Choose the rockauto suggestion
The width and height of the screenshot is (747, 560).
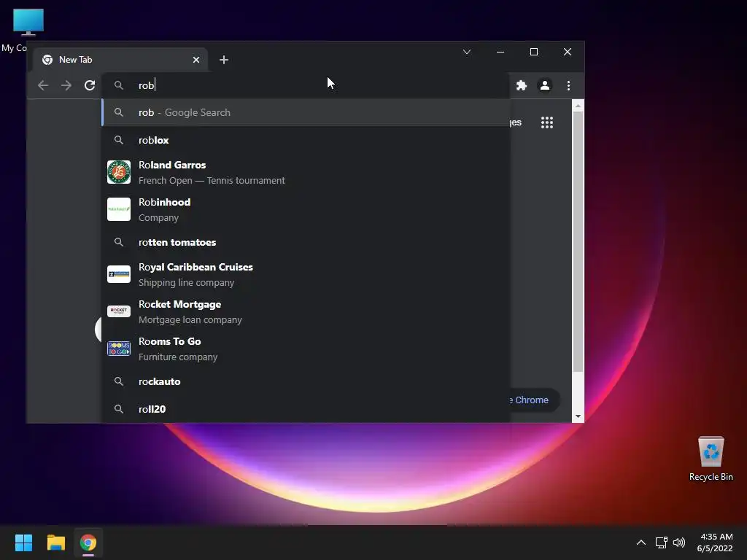click(x=306, y=381)
